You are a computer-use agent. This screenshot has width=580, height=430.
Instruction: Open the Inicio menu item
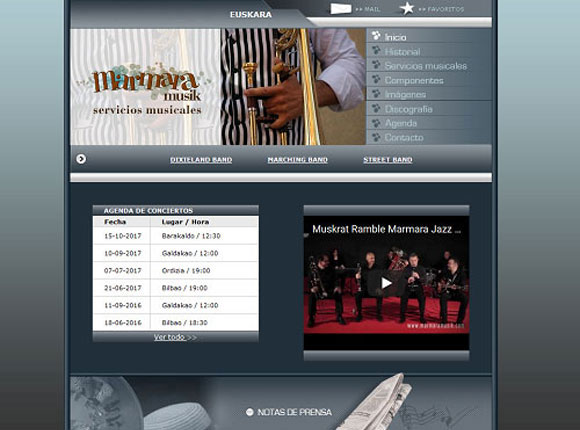[x=395, y=37]
